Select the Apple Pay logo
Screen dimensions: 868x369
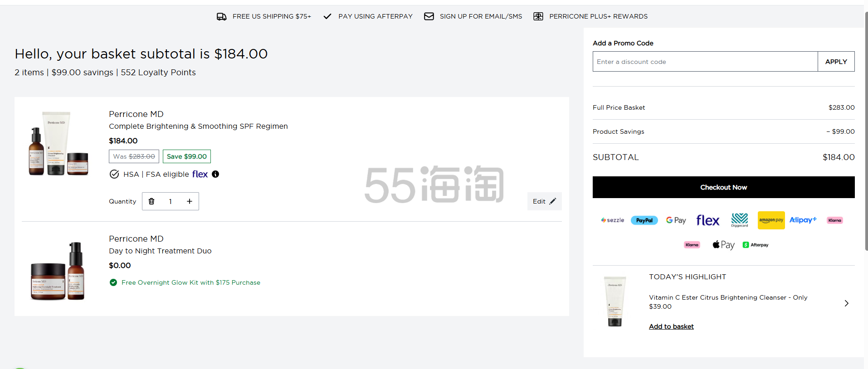[723, 245]
